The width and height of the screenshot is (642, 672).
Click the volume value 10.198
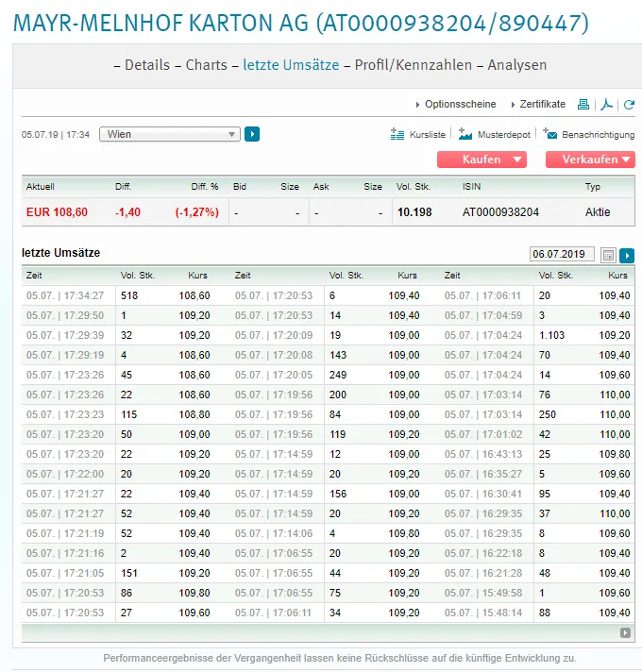pyautogui.click(x=414, y=212)
